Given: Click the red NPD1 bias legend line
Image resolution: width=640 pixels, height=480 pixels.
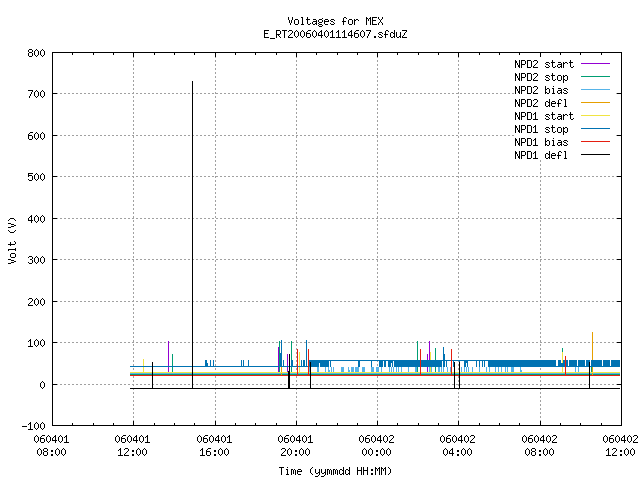Looking at the screenshot, I should tap(595, 142).
